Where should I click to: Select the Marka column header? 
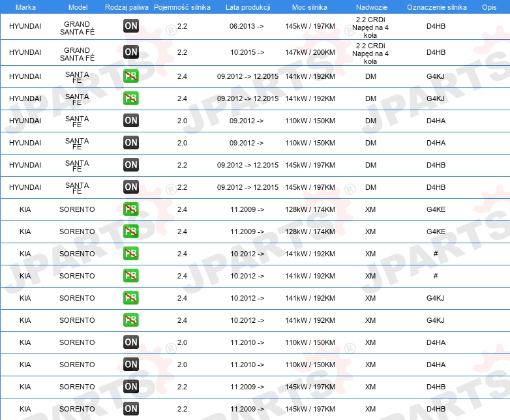(25, 7)
